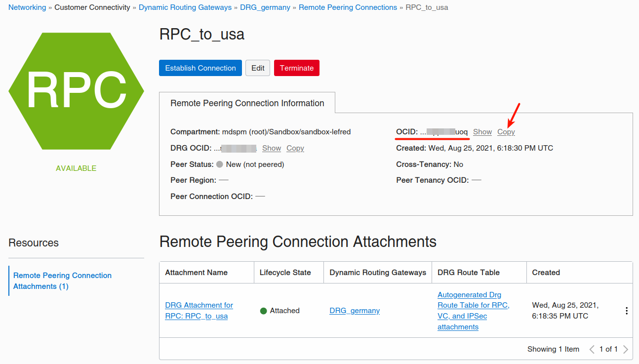639x364 pixels.
Task: Click the Establish Connection button
Action: point(200,68)
